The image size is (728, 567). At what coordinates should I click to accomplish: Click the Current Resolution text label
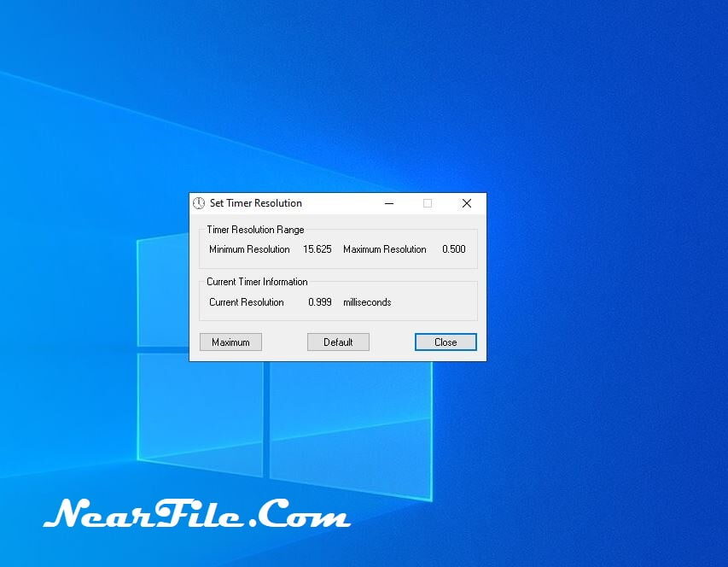[x=247, y=301]
